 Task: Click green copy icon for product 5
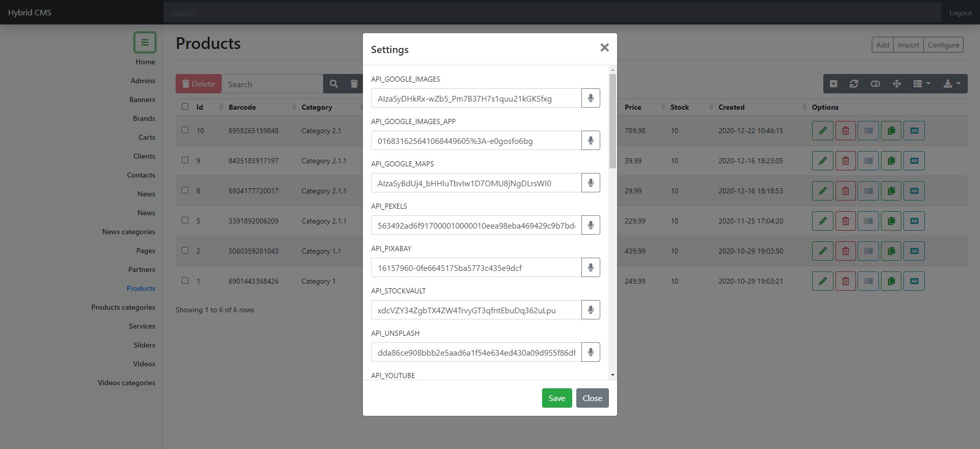[x=891, y=221]
